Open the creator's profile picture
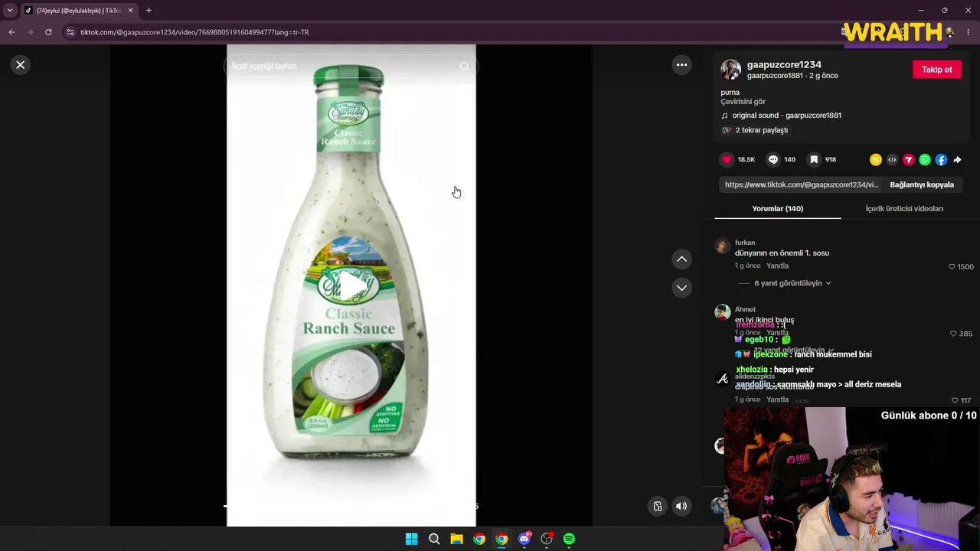980x551 pixels. click(730, 70)
